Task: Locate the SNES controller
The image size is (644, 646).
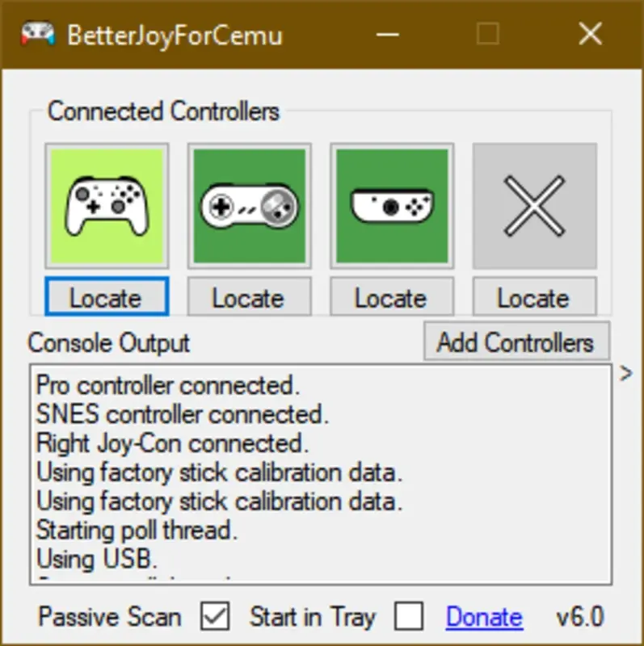Action: click(249, 297)
